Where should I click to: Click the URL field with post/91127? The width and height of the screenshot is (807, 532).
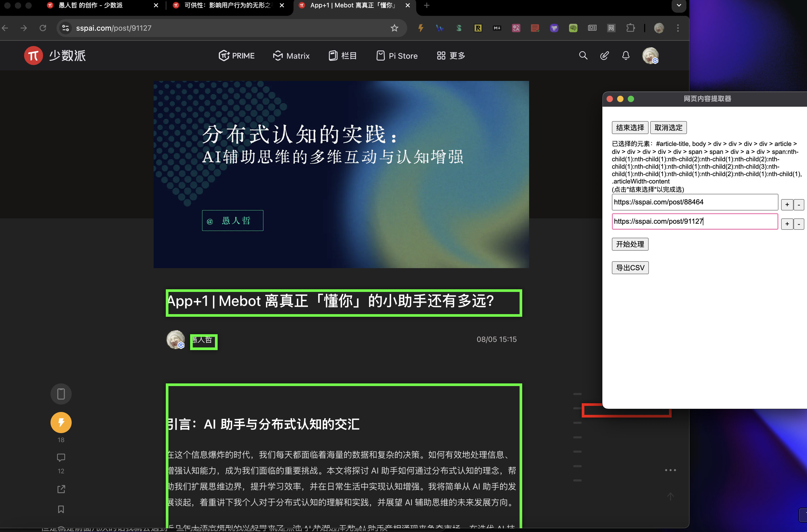pos(695,222)
